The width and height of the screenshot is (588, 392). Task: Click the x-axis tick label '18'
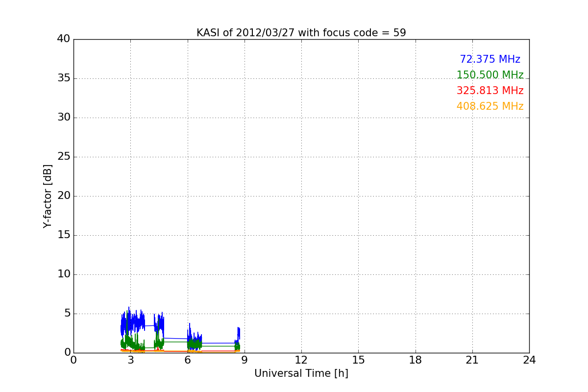coord(416,360)
